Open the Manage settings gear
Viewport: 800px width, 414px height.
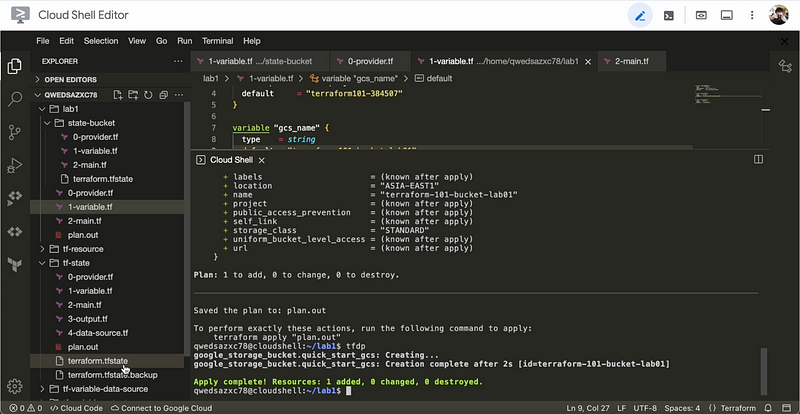point(15,386)
